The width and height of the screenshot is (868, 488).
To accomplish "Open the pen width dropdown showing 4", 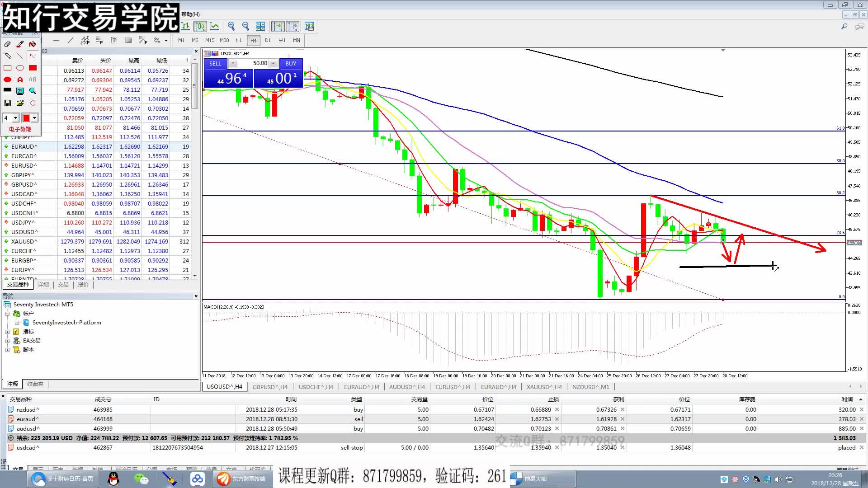I will point(15,118).
